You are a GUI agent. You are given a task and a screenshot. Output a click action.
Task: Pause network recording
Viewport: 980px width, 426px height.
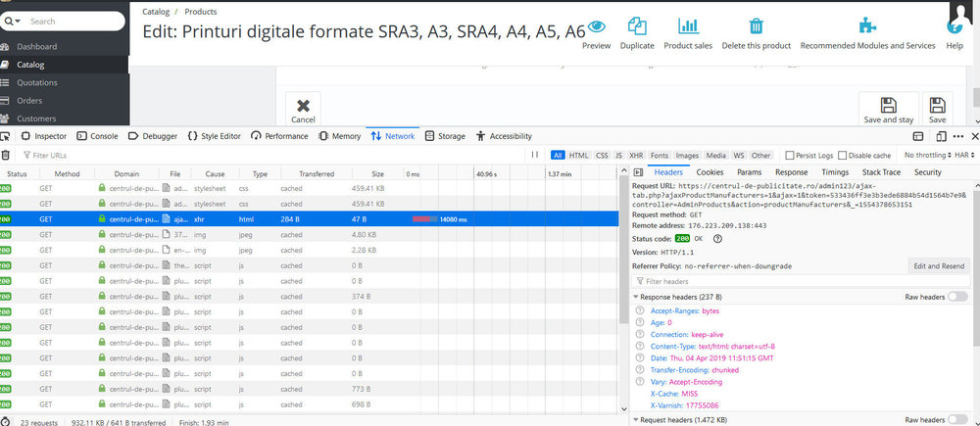point(535,155)
